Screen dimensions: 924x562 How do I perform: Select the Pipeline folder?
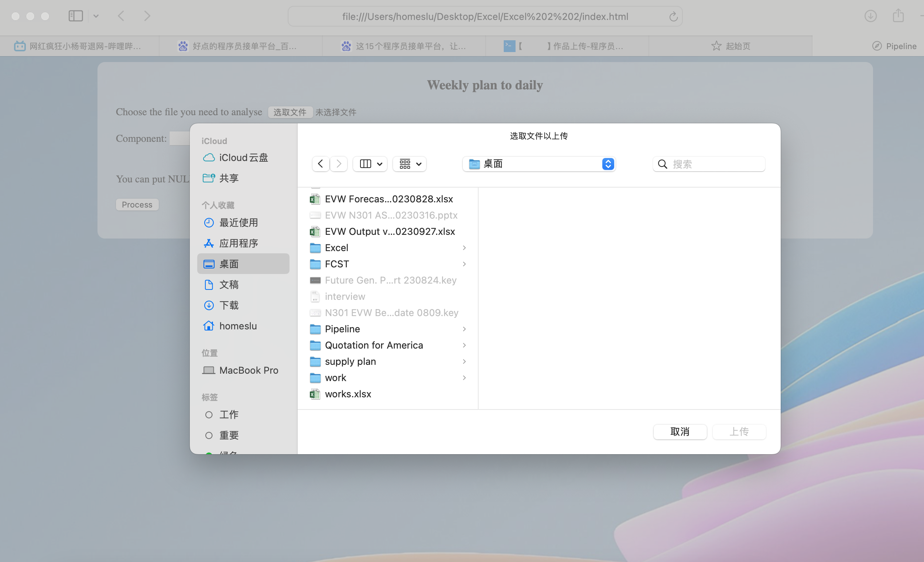point(388,329)
